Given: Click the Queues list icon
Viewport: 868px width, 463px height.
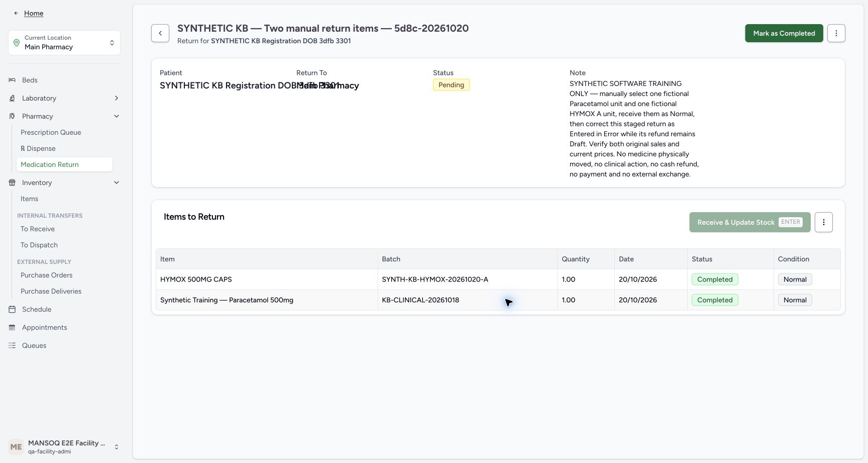Looking at the screenshot, I should point(12,345).
